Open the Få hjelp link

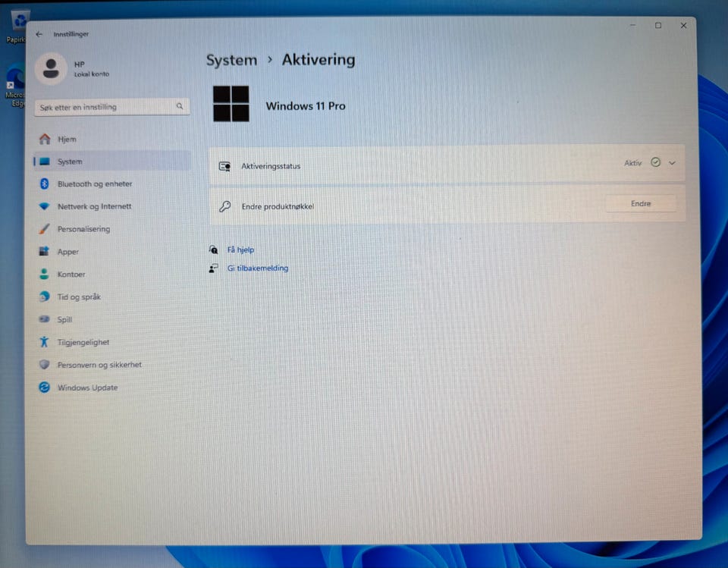240,249
